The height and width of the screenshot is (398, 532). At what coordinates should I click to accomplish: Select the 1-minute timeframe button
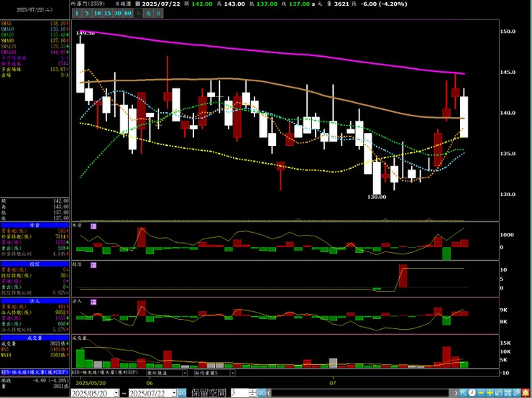(x=77, y=13)
